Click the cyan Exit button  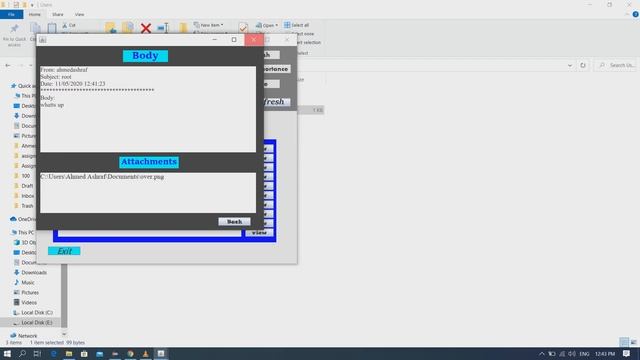click(x=64, y=251)
